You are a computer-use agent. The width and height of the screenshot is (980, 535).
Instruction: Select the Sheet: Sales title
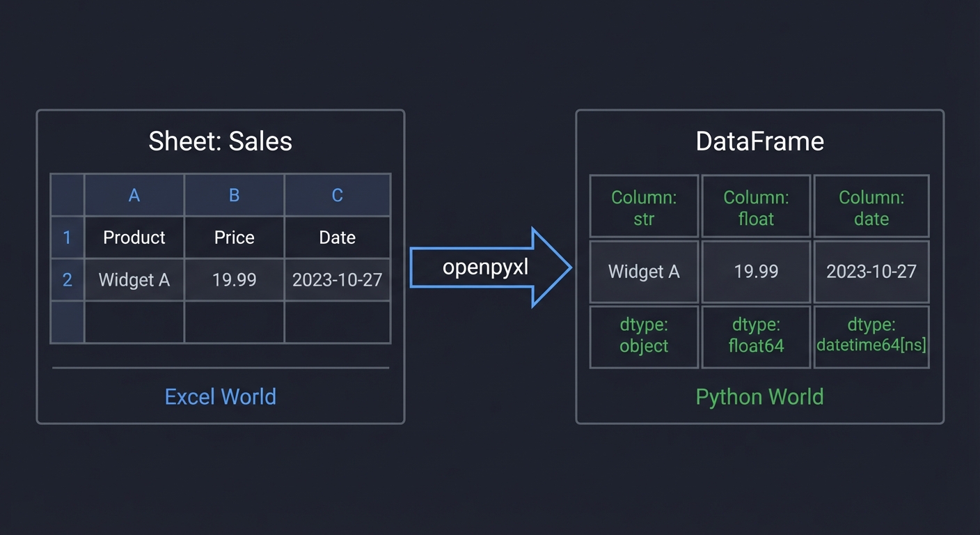pos(220,141)
